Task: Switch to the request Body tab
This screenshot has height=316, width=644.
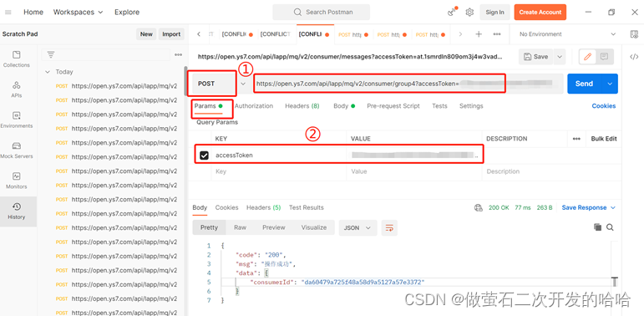Action: (x=344, y=106)
